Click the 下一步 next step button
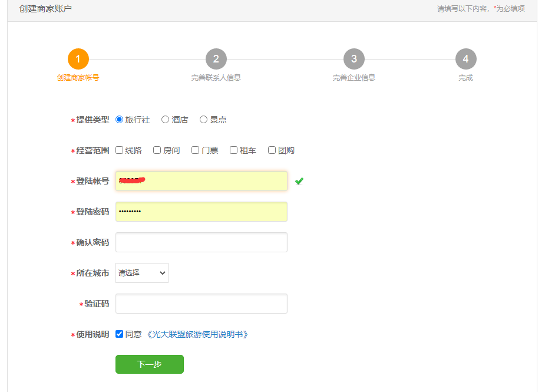The image size is (545, 392). [x=149, y=364]
